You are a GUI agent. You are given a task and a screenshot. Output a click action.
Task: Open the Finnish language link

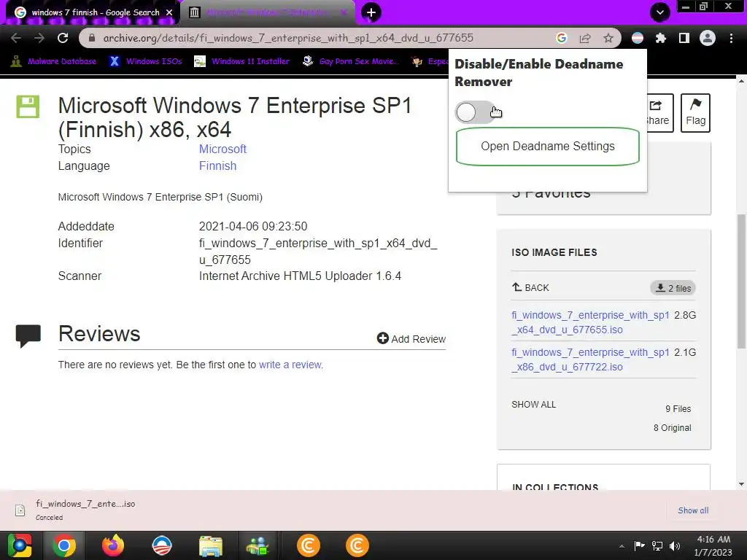217,166
